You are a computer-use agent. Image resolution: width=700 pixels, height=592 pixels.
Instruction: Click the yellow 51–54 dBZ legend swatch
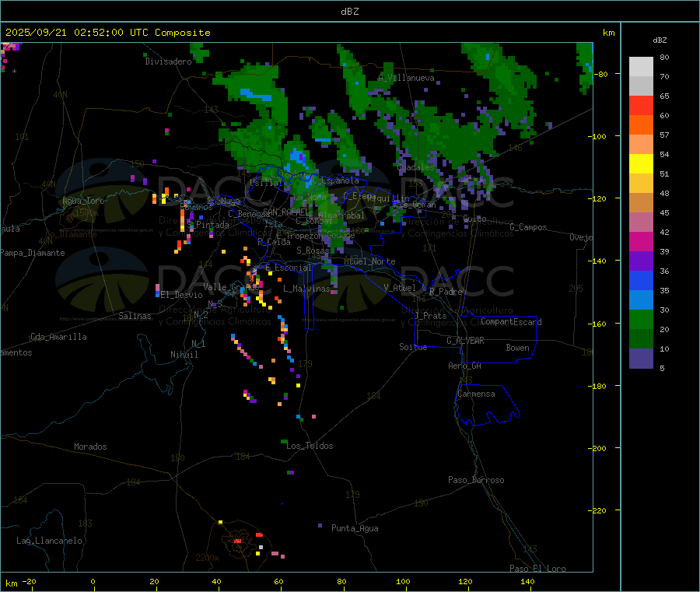pyautogui.click(x=641, y=164)
